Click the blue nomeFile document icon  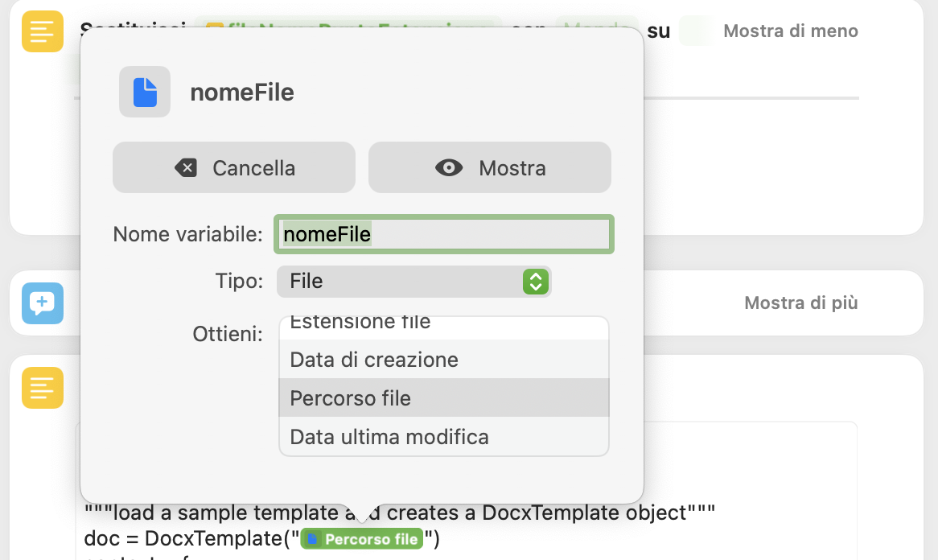[145, 93]
